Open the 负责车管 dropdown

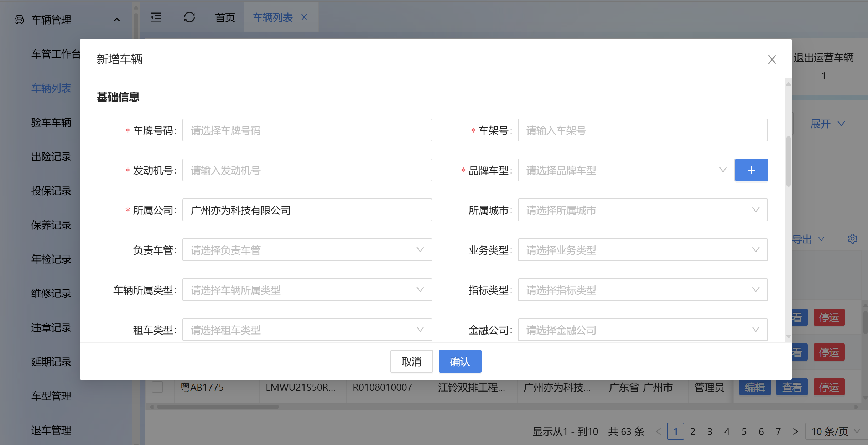pyautogui.click(x=307, y=250)
